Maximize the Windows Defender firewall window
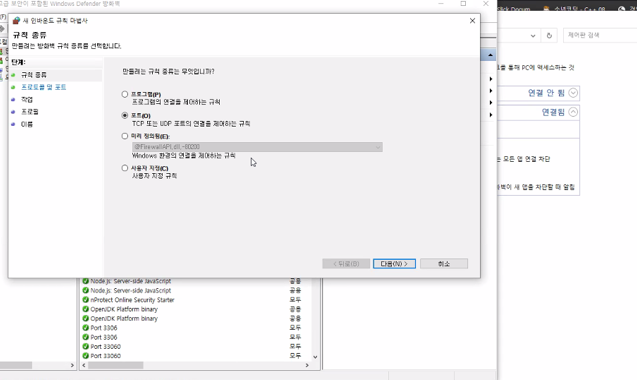The height and width of the screenshot is (380, 637). (463, 4)
